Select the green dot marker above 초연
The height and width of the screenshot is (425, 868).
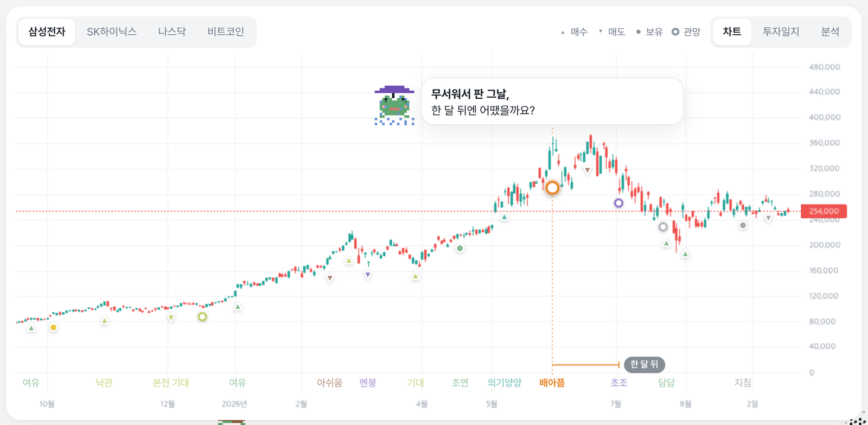coord(460,249)
